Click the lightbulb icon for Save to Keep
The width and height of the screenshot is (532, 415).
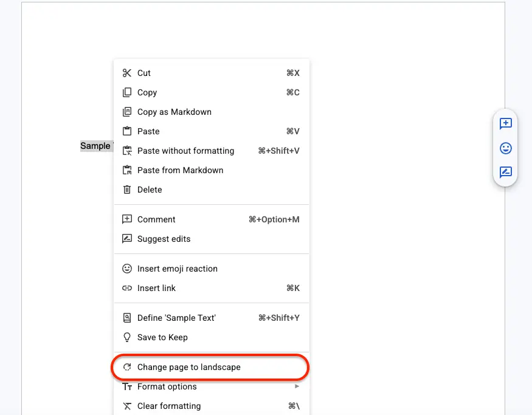point(127,337)
